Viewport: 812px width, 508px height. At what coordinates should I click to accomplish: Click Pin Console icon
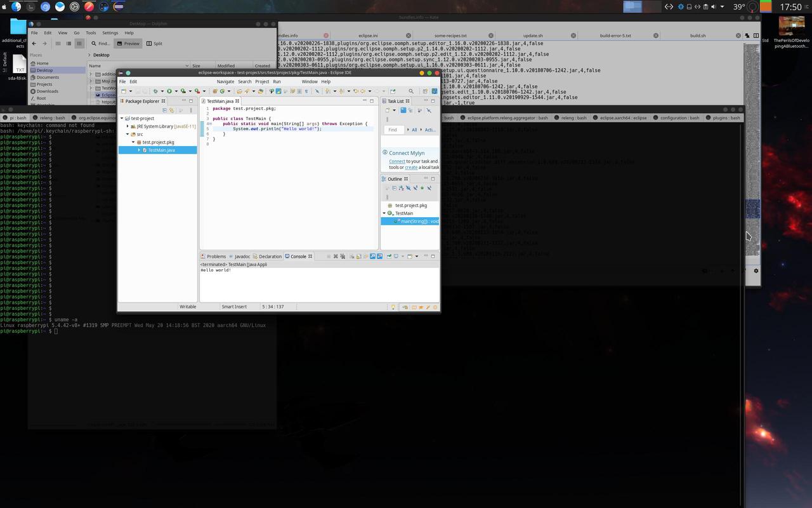point(389,256)
